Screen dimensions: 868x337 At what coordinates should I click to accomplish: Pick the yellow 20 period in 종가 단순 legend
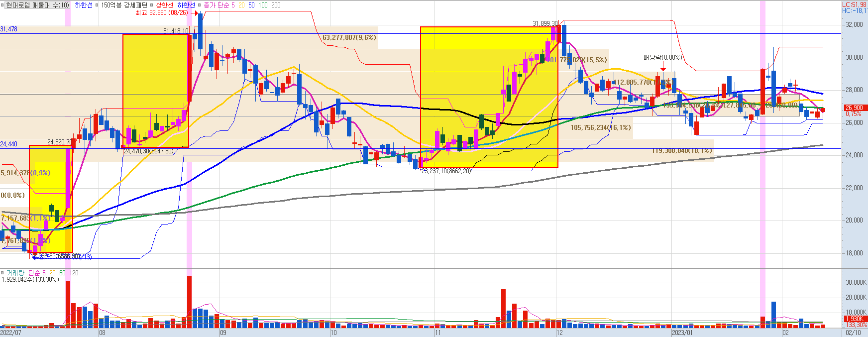pos(241,5)
